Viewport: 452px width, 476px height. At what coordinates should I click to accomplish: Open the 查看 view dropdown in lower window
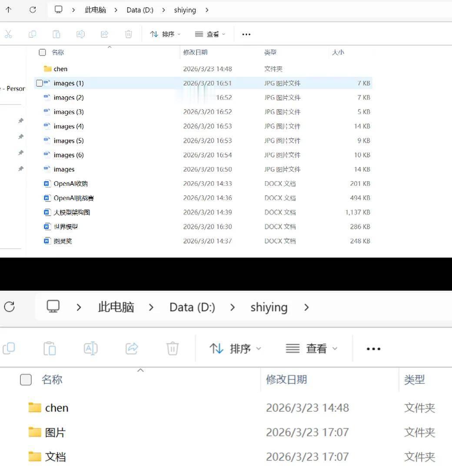pyautogui.click(x=312, y=349)
